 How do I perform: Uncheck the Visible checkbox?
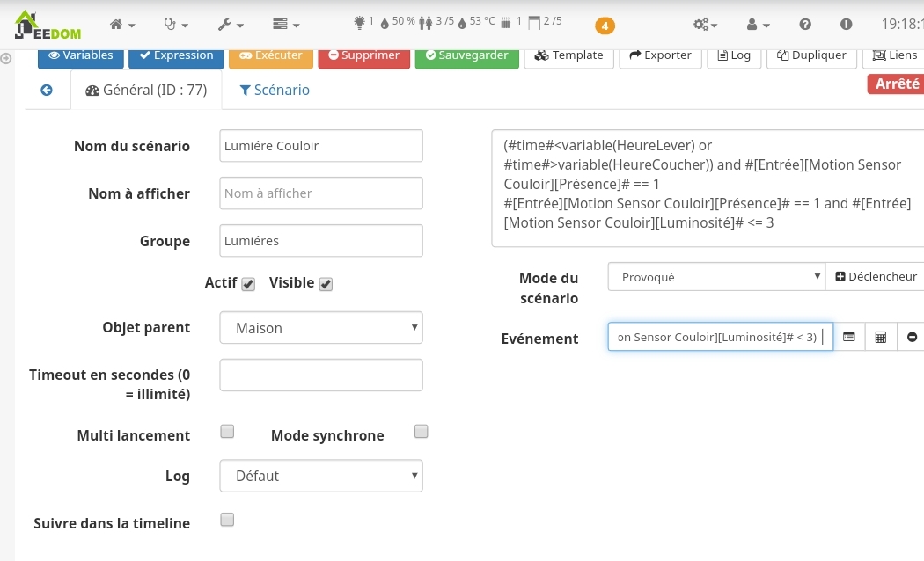[x=326, y=284]
